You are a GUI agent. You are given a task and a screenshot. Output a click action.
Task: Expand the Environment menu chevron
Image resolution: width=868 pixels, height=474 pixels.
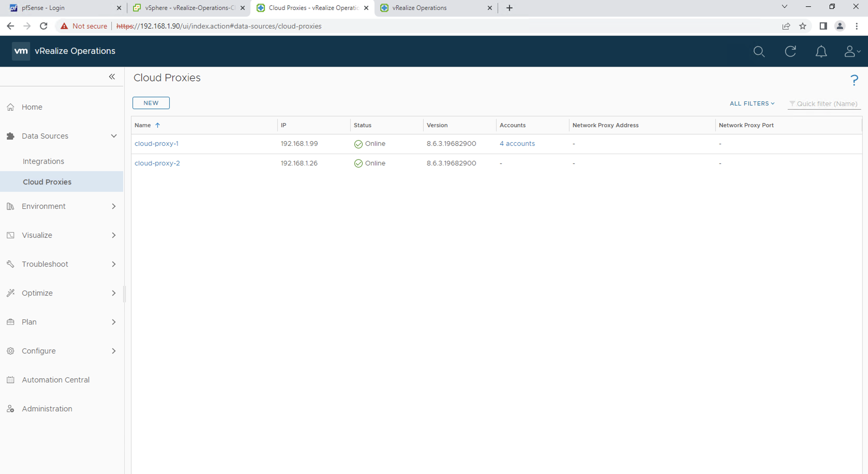pos(114,206)
